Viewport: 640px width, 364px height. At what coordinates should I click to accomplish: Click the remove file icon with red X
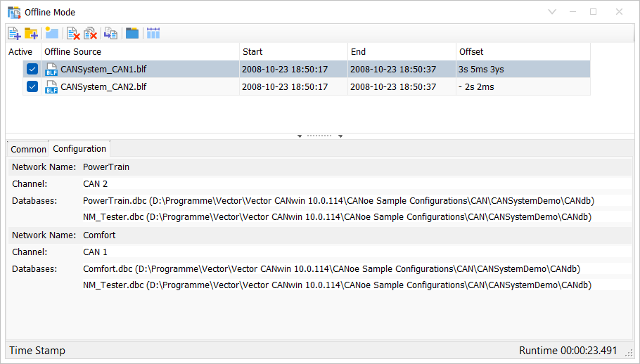click(x=73, y=34)
